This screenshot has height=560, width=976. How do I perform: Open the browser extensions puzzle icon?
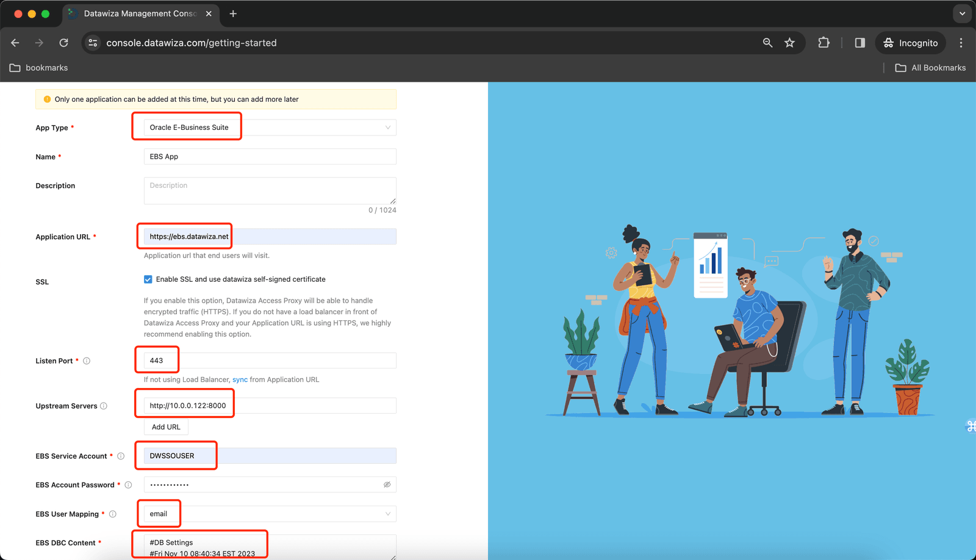point(823,43)
